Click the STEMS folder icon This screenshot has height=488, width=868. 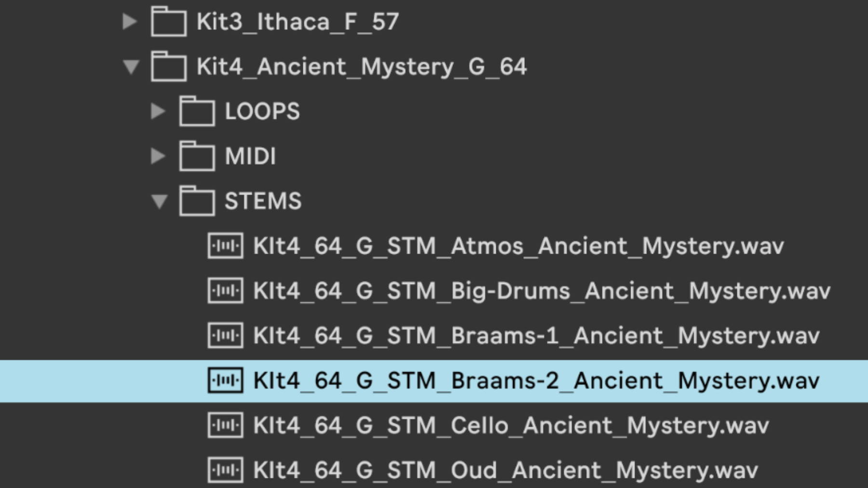(197, 201)
